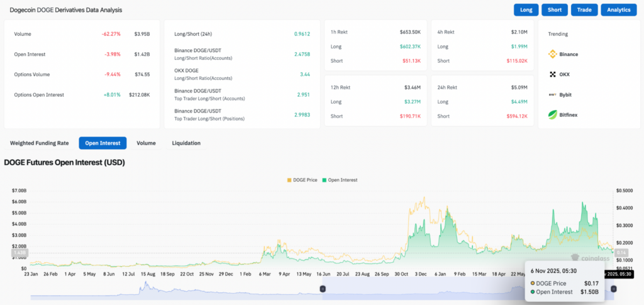Select the Open Interest tab
The height and width of the screenshot is (305, 644).
click(x=103, y=143)
